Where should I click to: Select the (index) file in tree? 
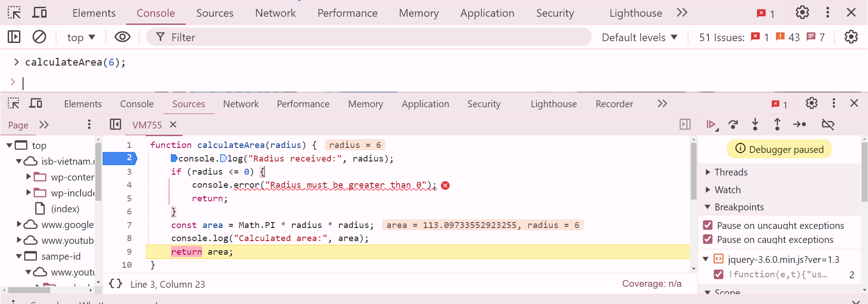pyautogui.click(x=65, y=209)
